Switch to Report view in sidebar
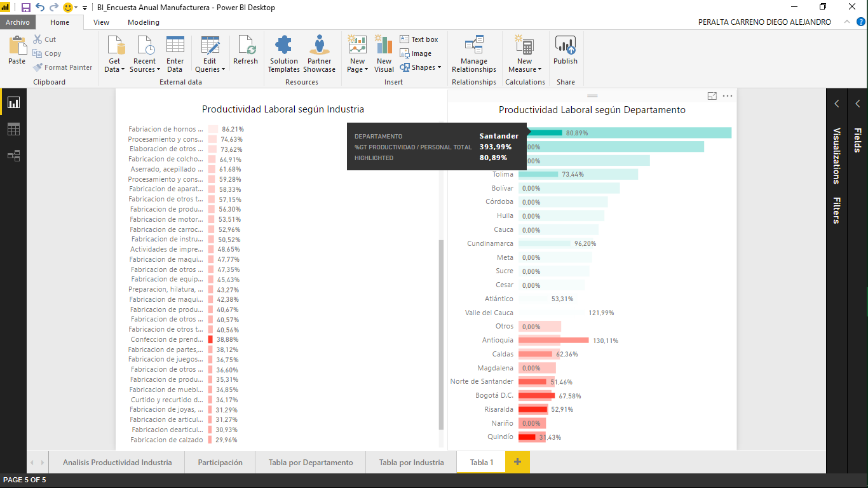The width and height of the screenshot is (868, 488). [x=13, y=102]
